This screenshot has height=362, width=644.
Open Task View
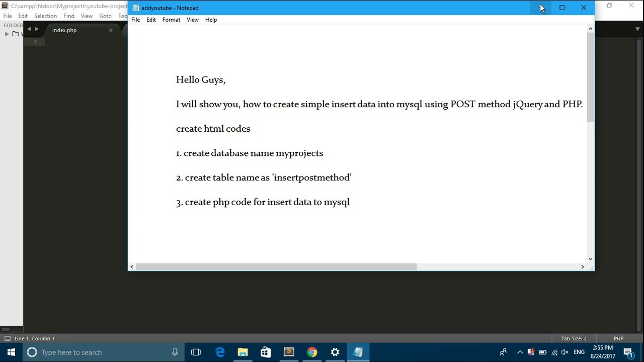196,352
